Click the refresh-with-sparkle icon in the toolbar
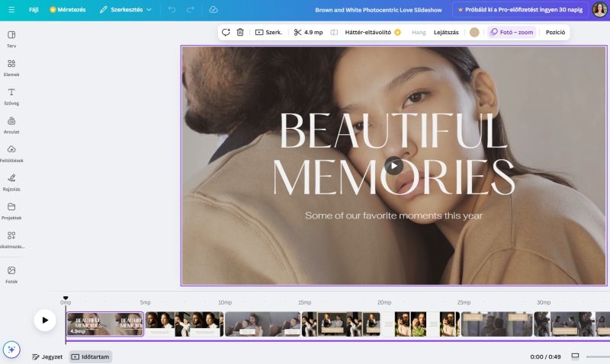Screen dimensions: 610x364 [226, 32]
